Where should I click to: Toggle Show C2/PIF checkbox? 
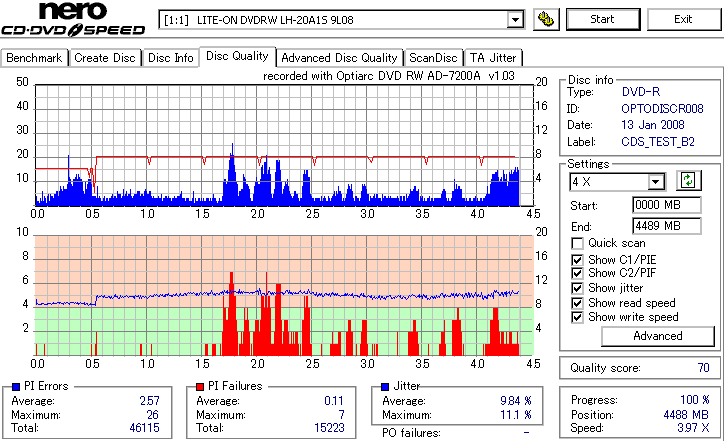pos(577,273)
